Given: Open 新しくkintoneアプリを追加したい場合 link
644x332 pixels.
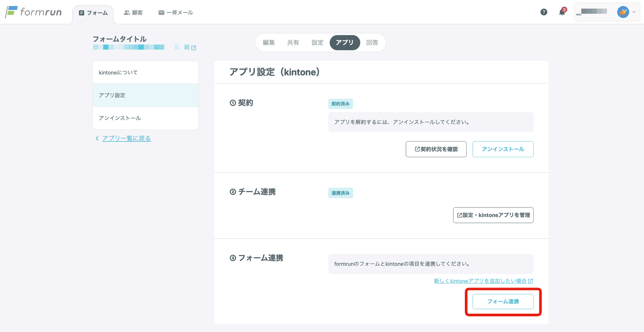Looking at the screenshot, I should [x=483, y=281].
